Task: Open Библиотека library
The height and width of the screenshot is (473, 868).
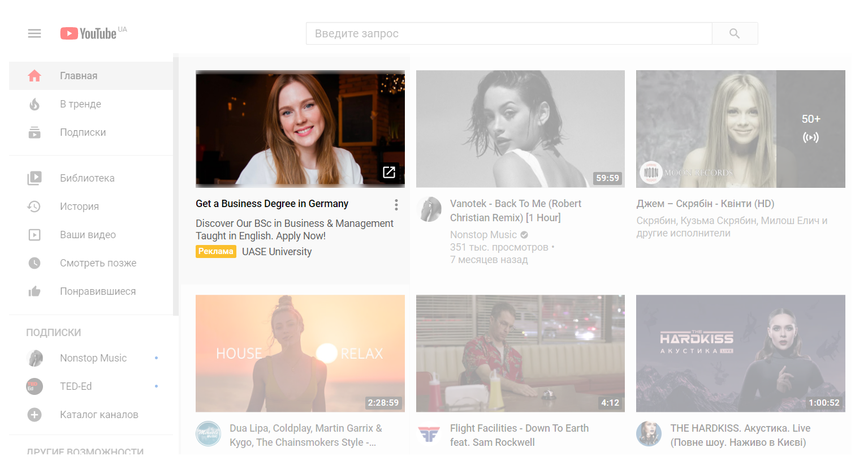Action: click(87, 178)
